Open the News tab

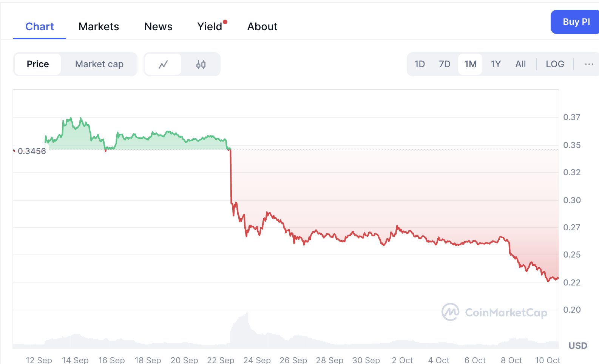click(158, 26)
